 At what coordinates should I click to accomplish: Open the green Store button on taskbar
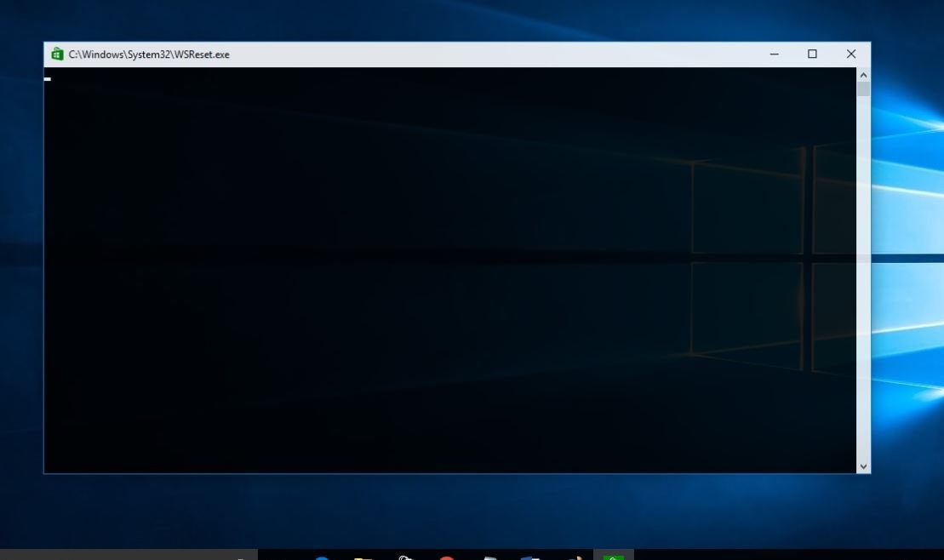tap(613, 556)
